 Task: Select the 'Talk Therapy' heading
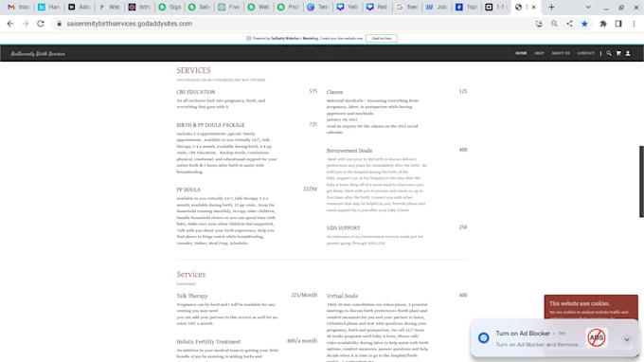coord(192,296)
